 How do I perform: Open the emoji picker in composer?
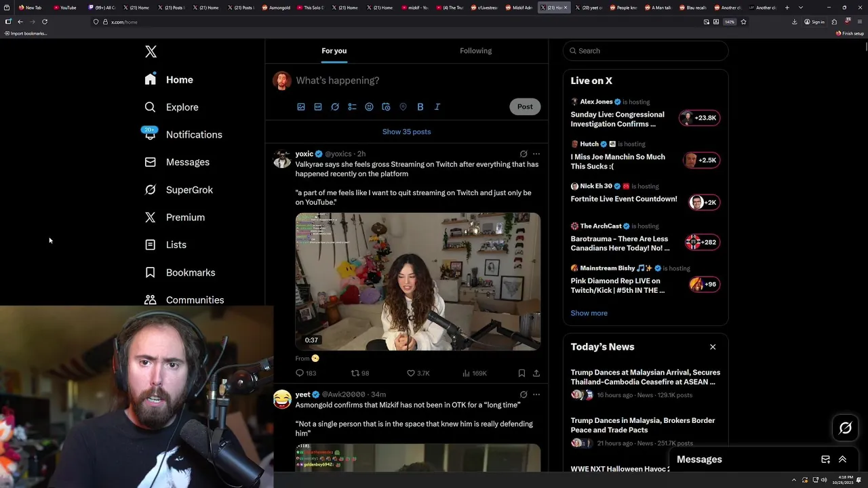[x=369, y=107]
